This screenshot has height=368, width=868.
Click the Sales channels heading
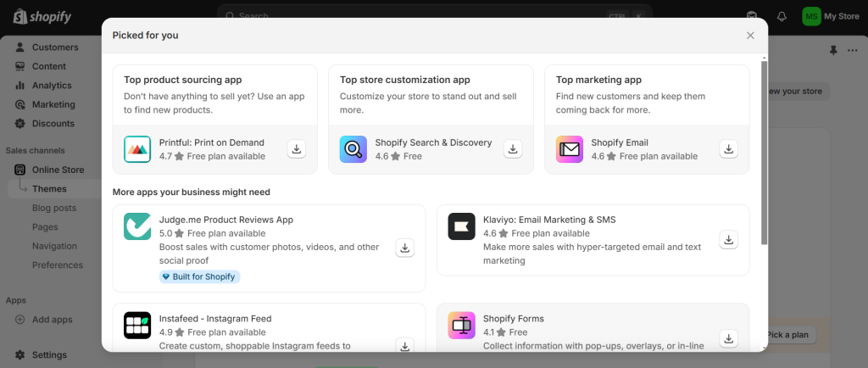pyautogui.click(x=35, y=151)
